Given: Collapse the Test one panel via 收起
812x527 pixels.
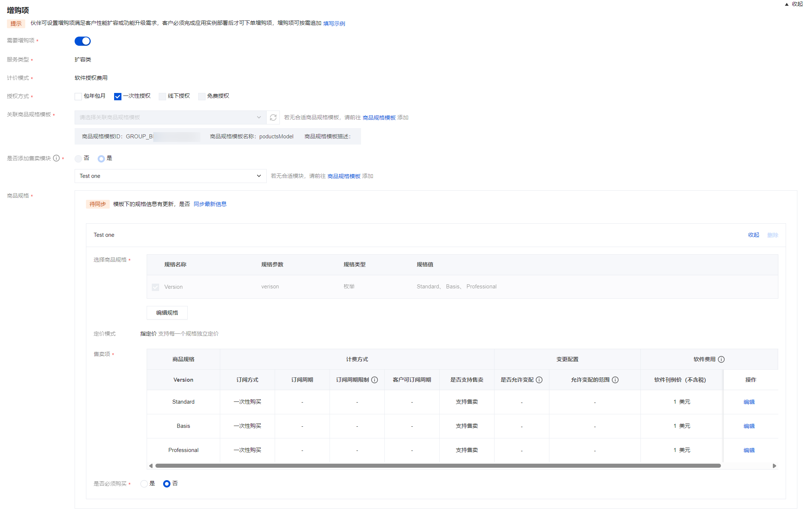Looking at the screenshot, I should [753, 235].
